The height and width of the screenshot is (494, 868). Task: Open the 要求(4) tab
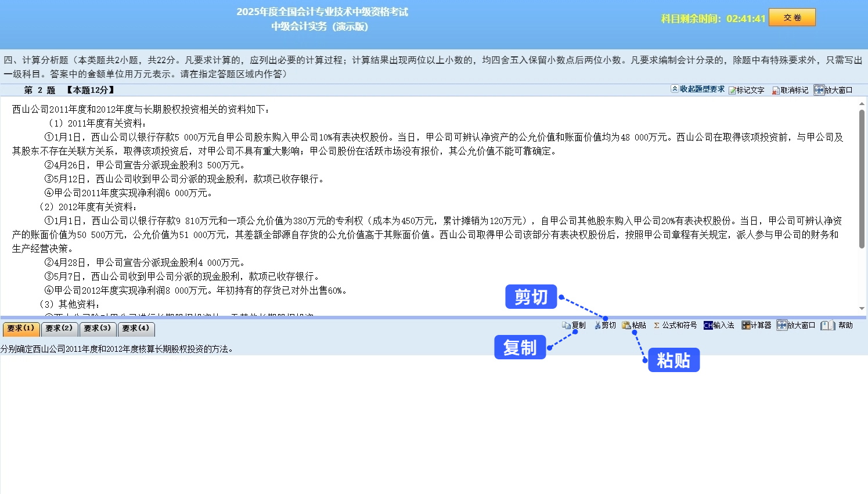tap(136, 329)
